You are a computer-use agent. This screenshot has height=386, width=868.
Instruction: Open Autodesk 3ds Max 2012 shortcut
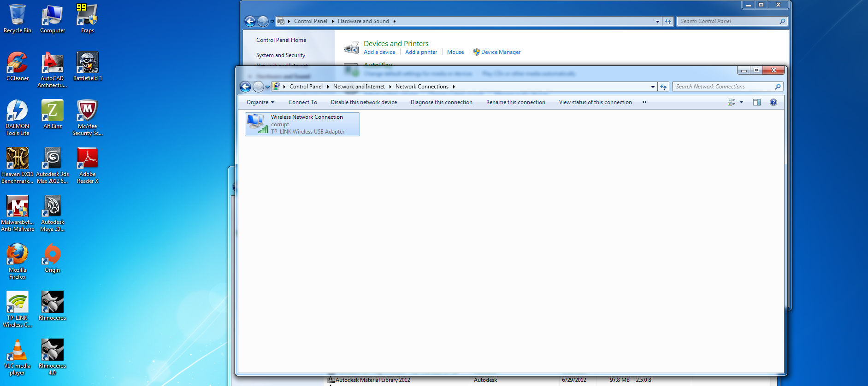(x=53, y=166)
